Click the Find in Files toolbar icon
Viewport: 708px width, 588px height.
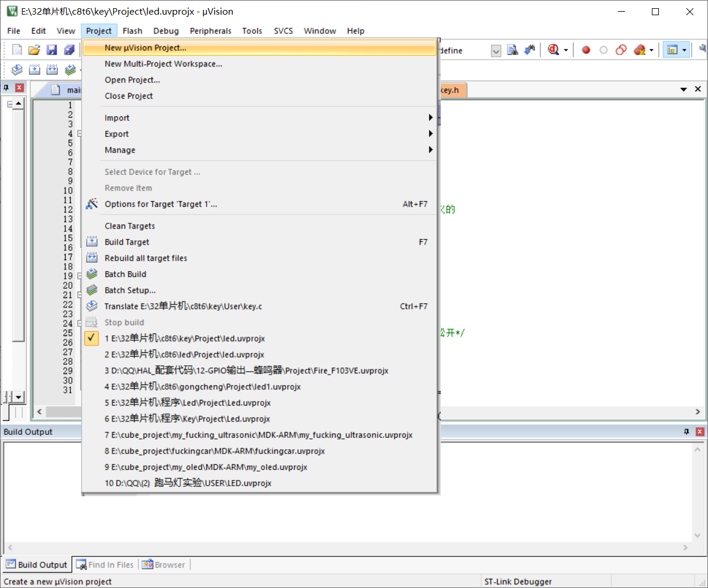point(513,50)
